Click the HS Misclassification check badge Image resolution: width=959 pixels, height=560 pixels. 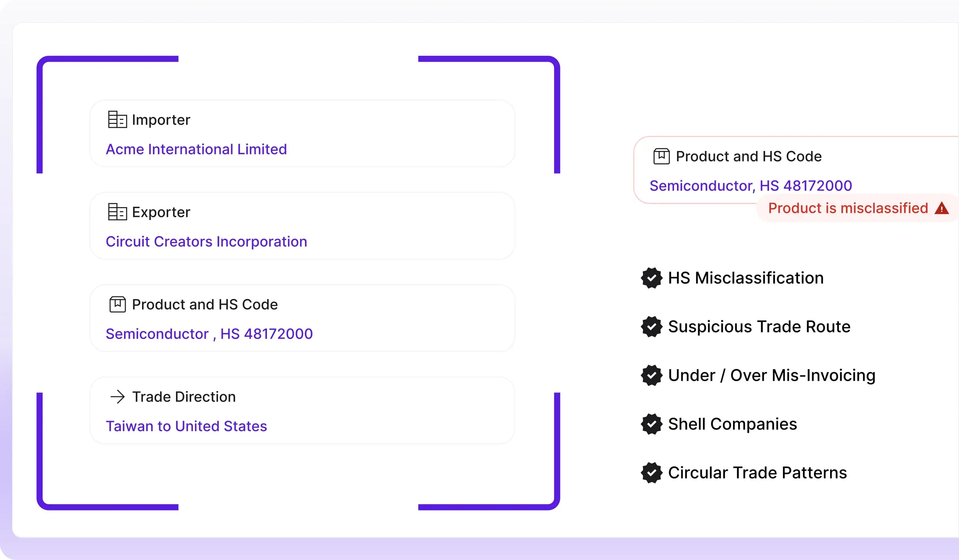651,278
